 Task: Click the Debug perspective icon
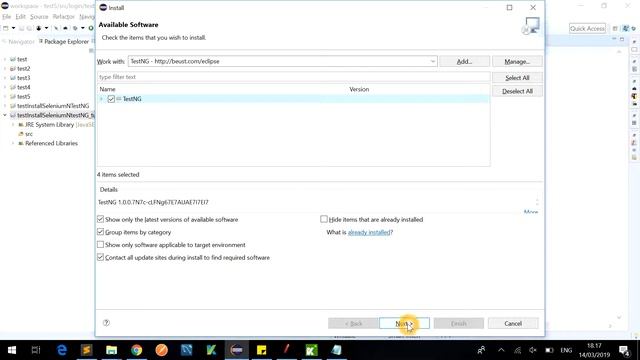pyautogui.click(x=634, y=28)
